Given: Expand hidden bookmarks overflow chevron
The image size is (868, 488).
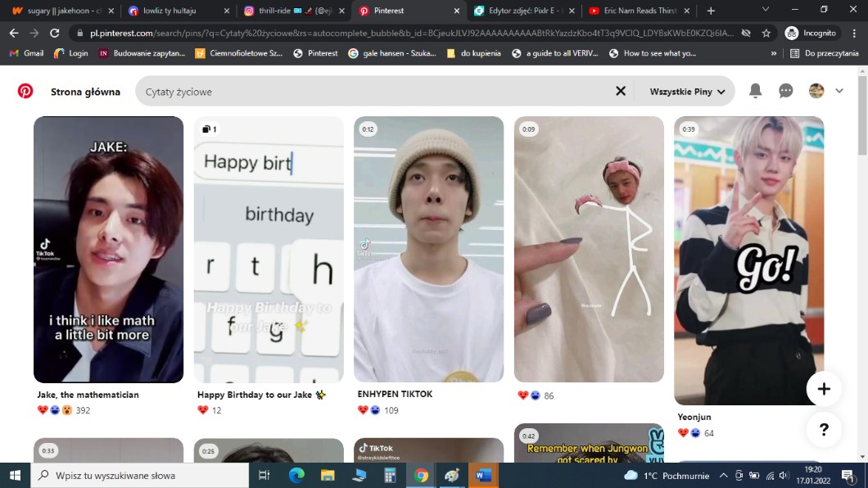Looking at the screenshot, I should click(774, 53).
